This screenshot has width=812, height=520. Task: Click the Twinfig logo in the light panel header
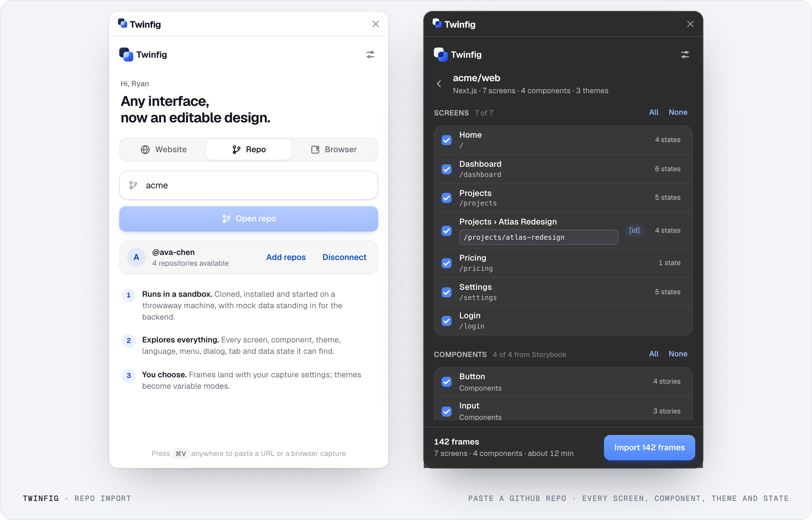coord(126,54)
